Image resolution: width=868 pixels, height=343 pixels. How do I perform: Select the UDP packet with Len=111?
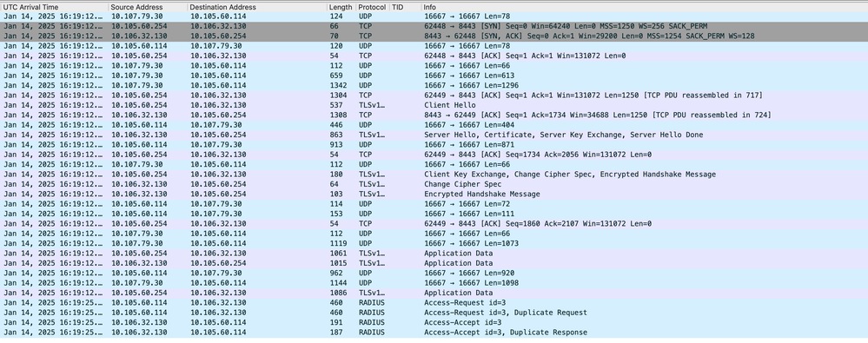(434, 214)
